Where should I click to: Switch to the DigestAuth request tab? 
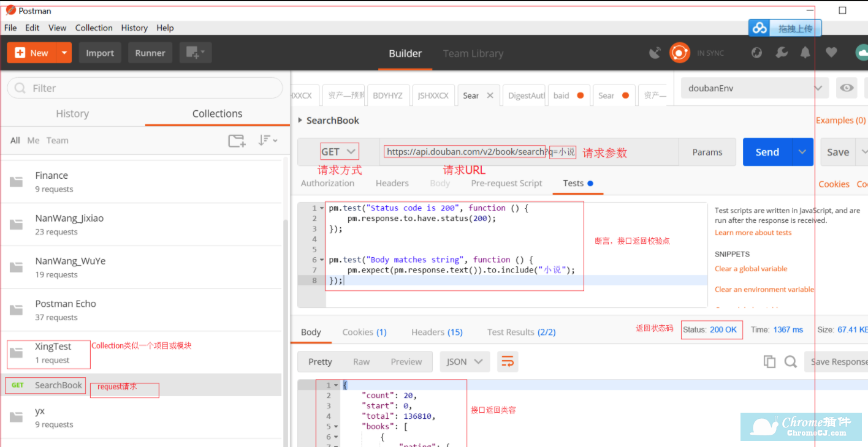click(525, 96)
